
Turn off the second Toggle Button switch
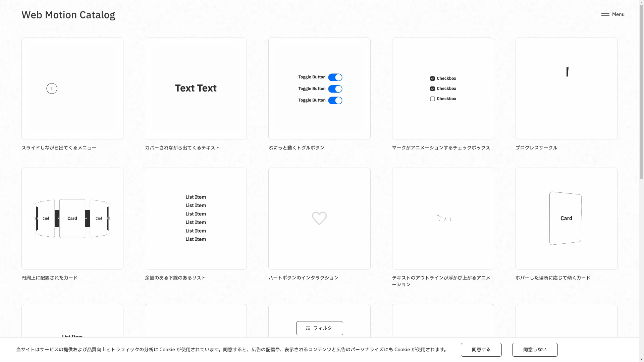pos(335,89)
